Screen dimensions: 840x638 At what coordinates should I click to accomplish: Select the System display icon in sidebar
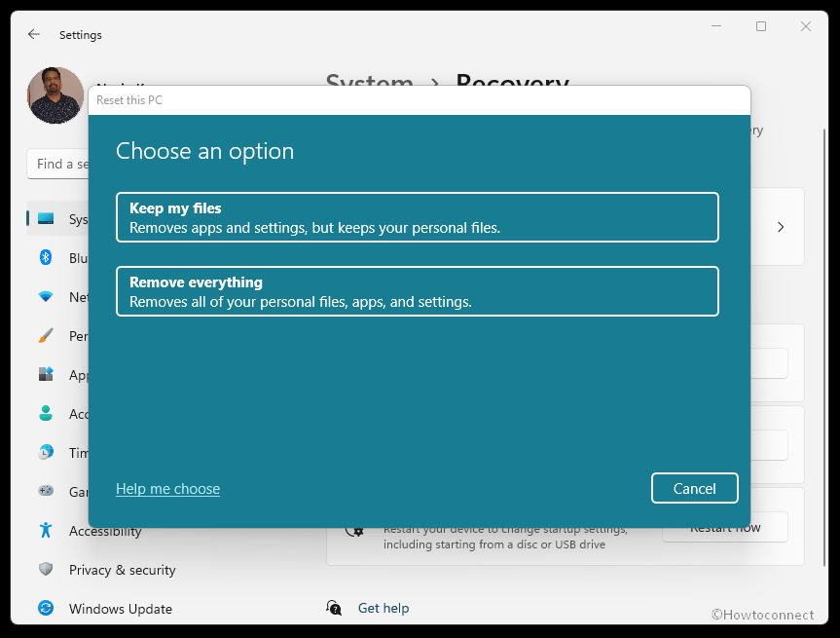(46, 218)
